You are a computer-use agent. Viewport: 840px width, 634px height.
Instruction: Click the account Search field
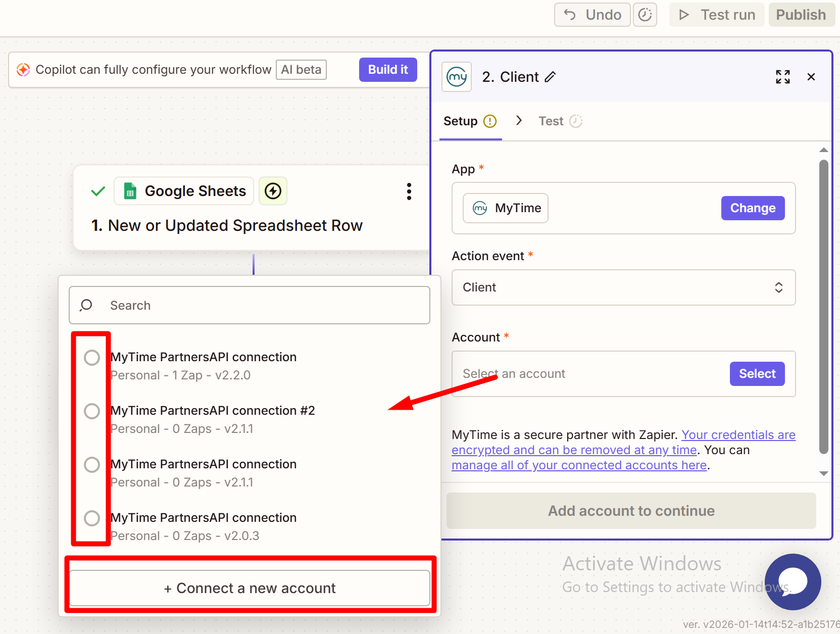click(x=250, y=305)
